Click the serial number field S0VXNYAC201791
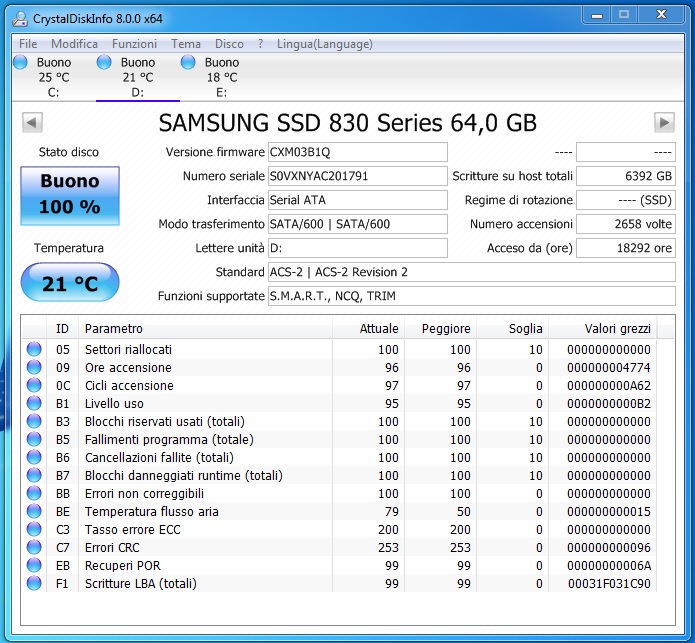 point(358,176)
